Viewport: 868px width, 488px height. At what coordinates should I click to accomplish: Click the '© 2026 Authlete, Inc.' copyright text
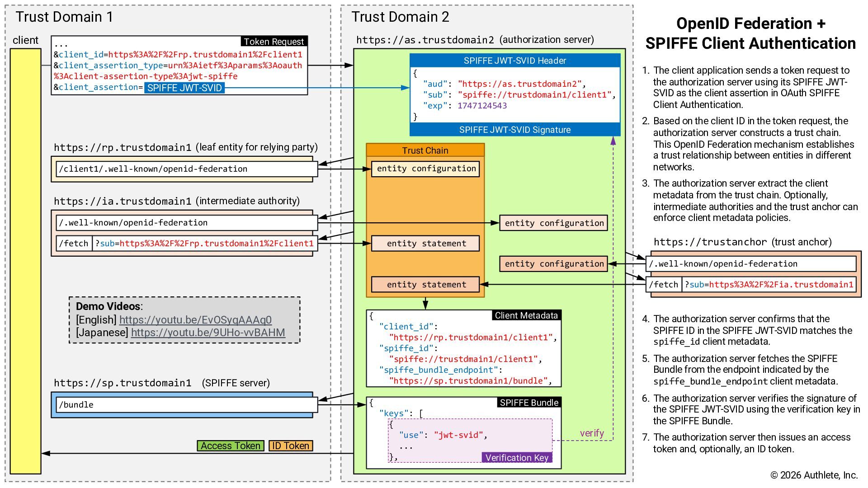814,475
